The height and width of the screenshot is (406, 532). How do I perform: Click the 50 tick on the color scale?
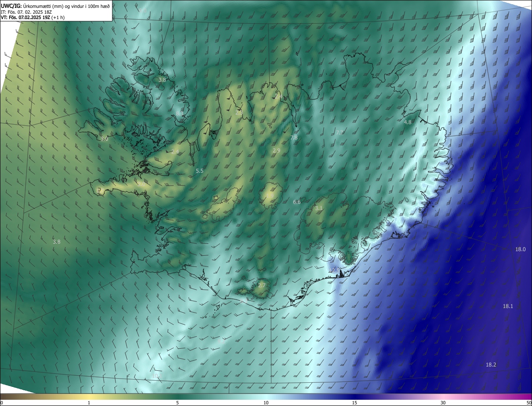[529, 403]
